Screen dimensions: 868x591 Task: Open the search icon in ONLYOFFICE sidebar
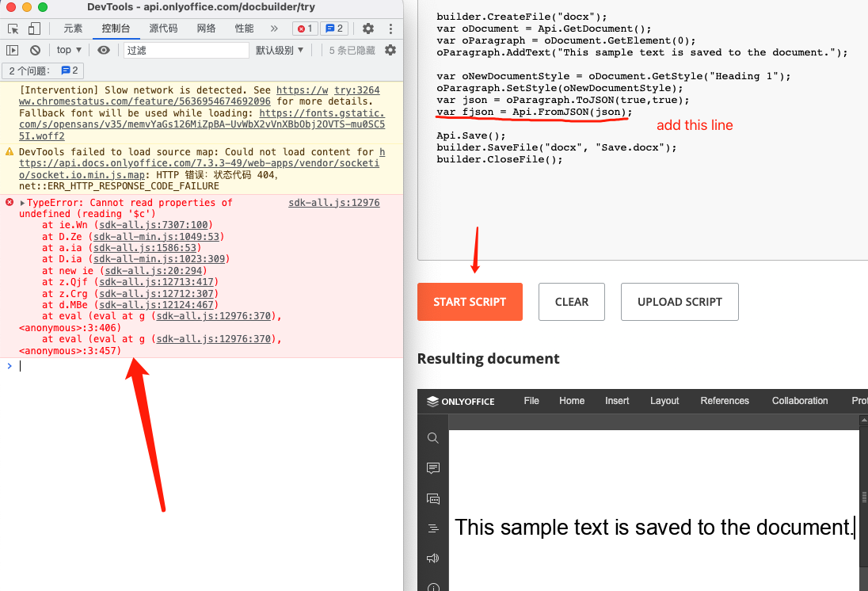click(x=433, y=438)
